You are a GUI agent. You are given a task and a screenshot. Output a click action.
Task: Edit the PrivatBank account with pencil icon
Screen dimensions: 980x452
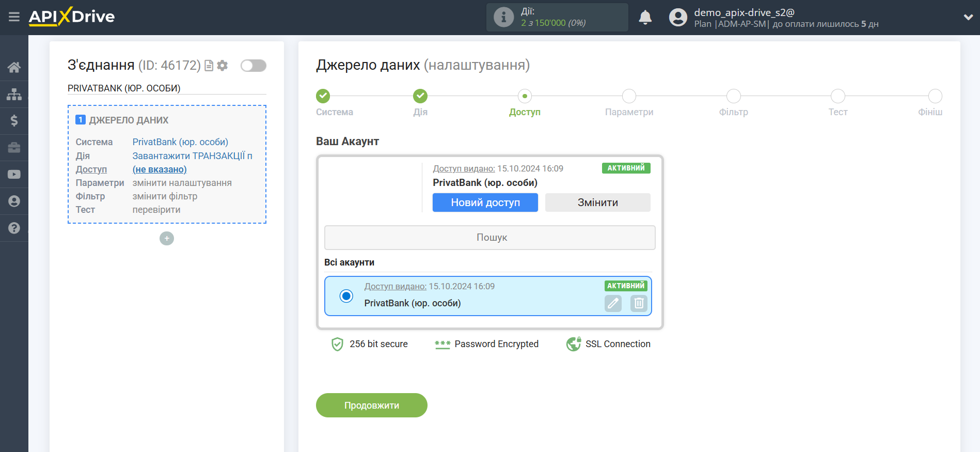click(x=613, y=303)
